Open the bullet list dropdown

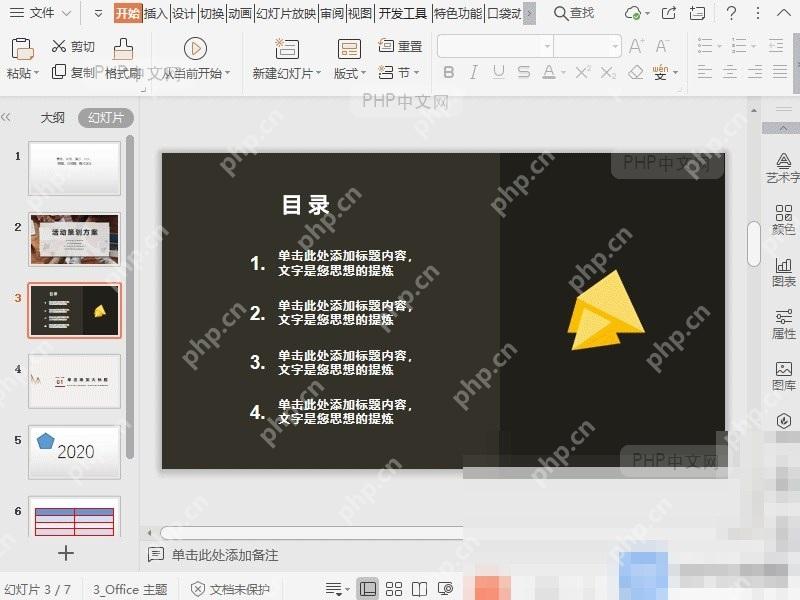719,46
